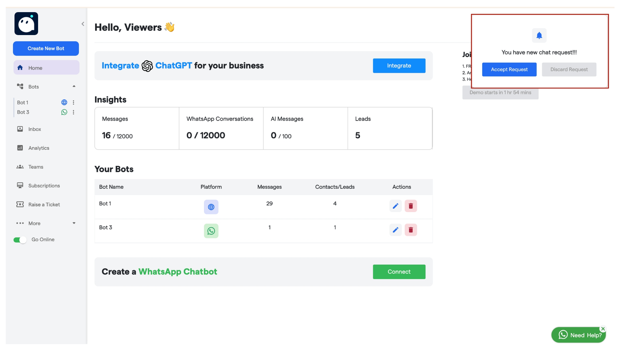
Task: Click WhatsApp icon beside sidebar Bot 3
Action: pyautogui.click(x=64, y=112)
